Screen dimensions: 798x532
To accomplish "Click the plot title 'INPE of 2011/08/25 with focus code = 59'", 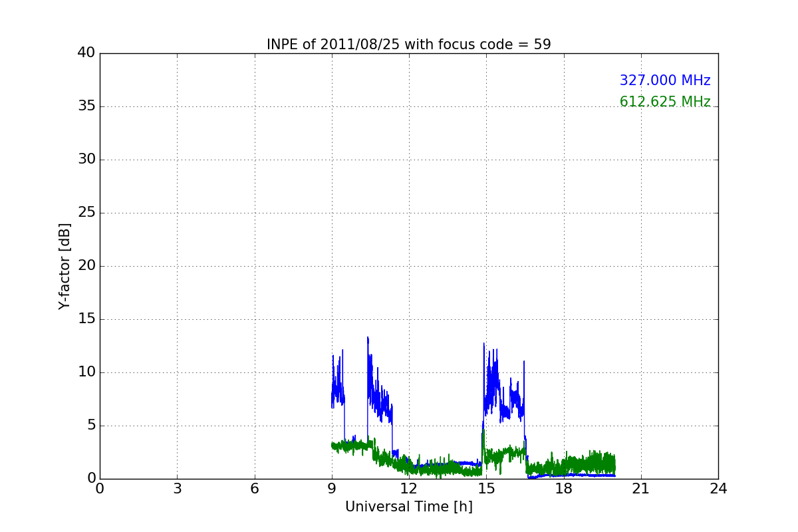I will (x=409, y=45).
